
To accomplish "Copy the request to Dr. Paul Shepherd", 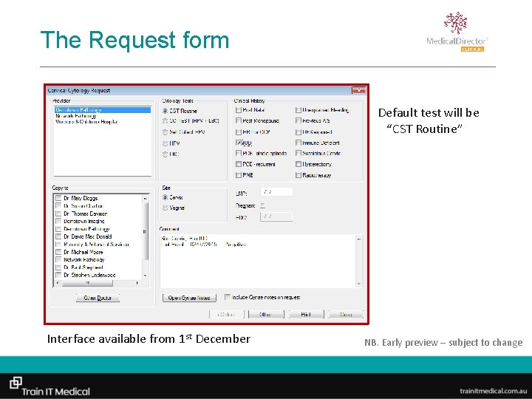I will pyautogui.click(x=58, y=267).
